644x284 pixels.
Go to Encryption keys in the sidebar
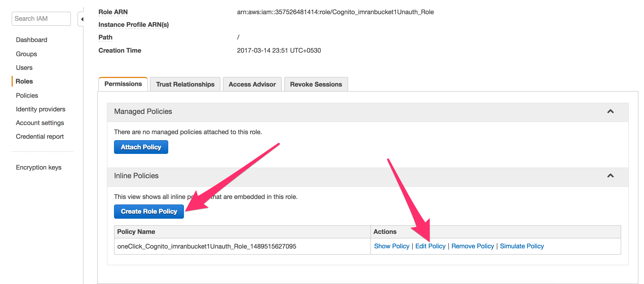tap(39, 168)
